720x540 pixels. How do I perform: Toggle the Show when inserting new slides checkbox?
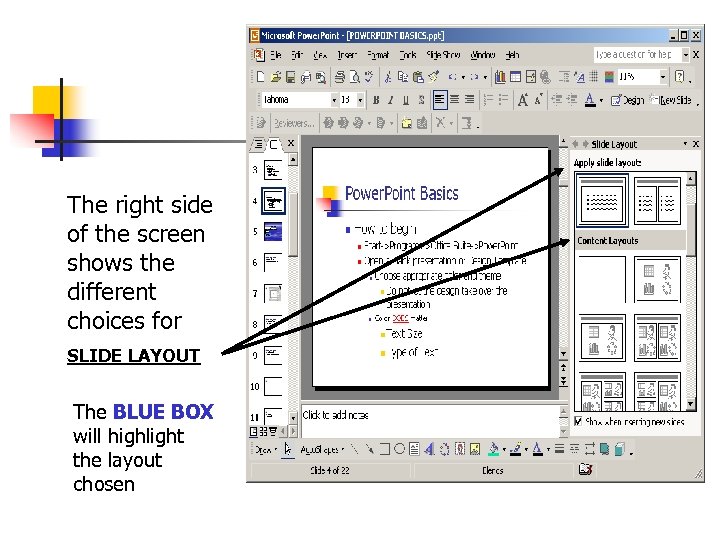[578, 421]
